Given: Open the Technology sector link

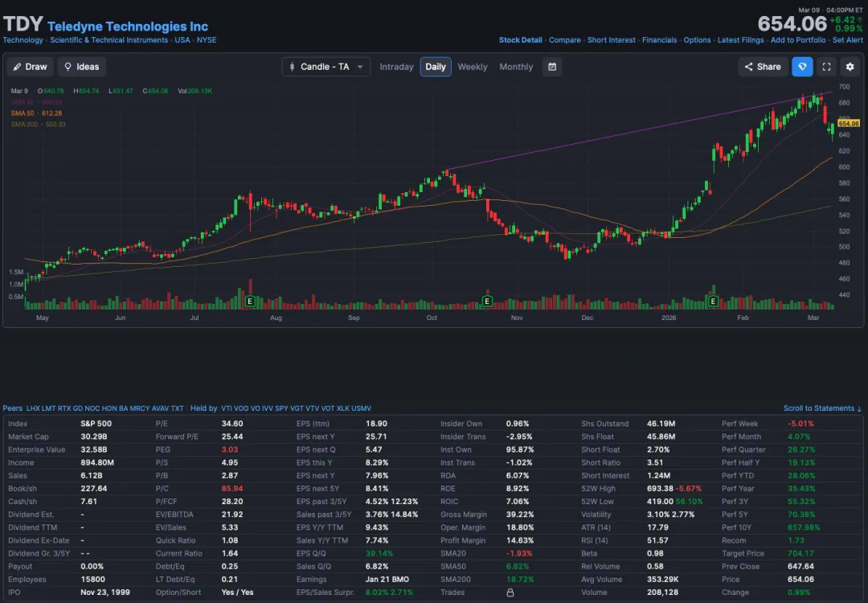Looking at the screenshot, I should pyautogui.click(x=23, y=40).
